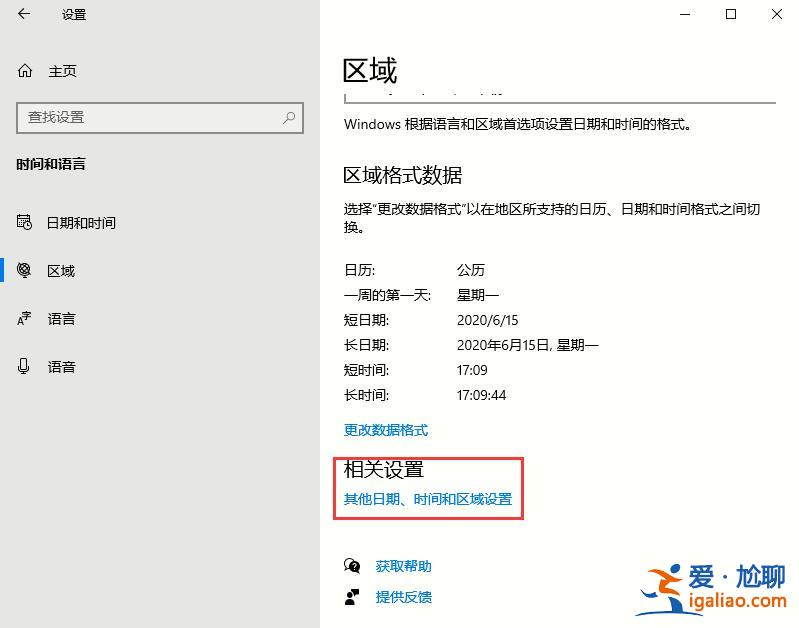Open the 获取帮助 link

[x=403, y=566]
